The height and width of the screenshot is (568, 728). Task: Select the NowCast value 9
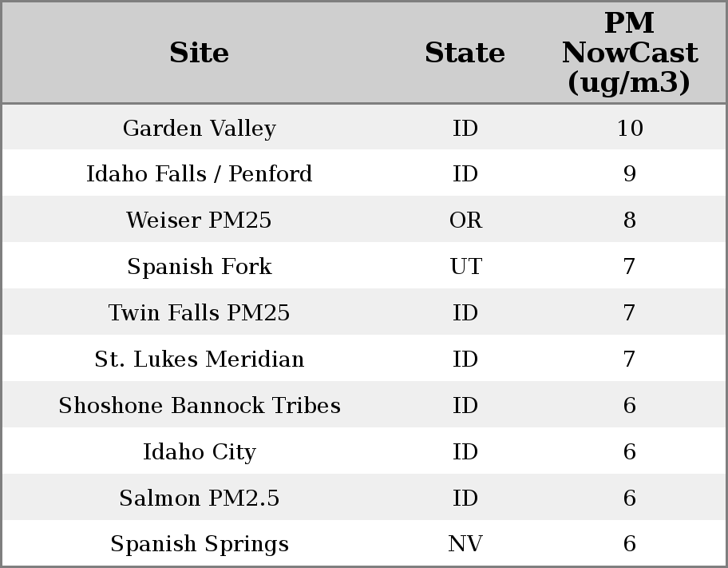[630, 174]
